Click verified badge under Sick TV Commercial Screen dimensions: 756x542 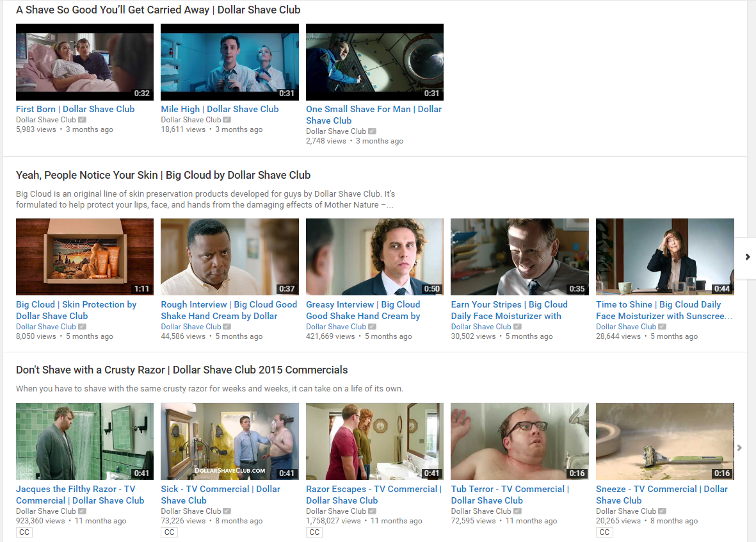pyautogui.click(x=227, y=511)
